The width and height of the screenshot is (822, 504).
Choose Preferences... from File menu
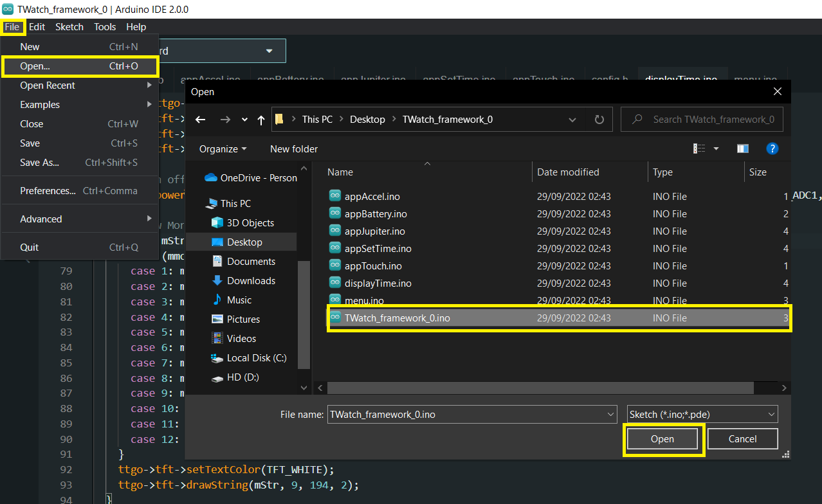[x=79, y=191]
